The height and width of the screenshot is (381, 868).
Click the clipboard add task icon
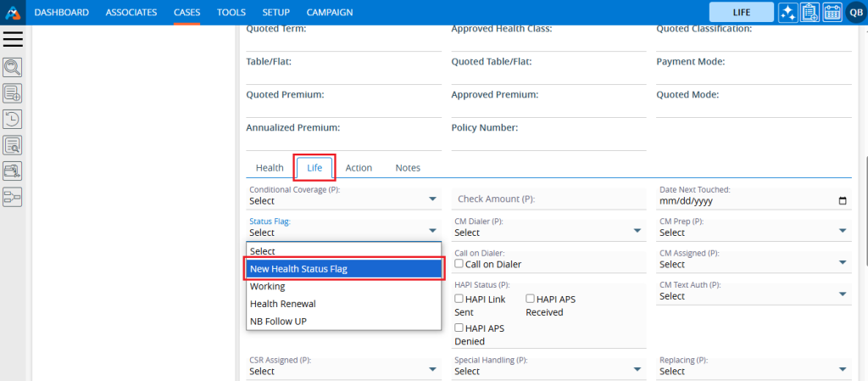coord(810,13)
